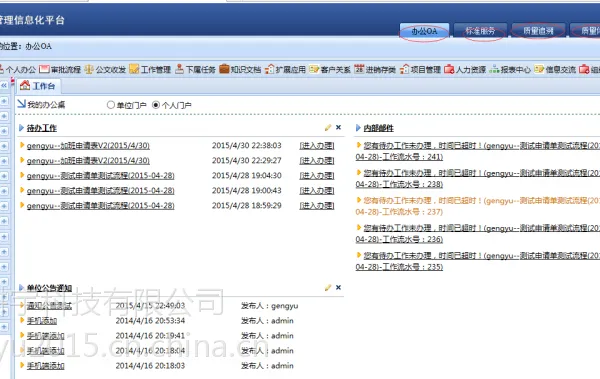Click the 扩展应用 house icon

coord(270,69)
